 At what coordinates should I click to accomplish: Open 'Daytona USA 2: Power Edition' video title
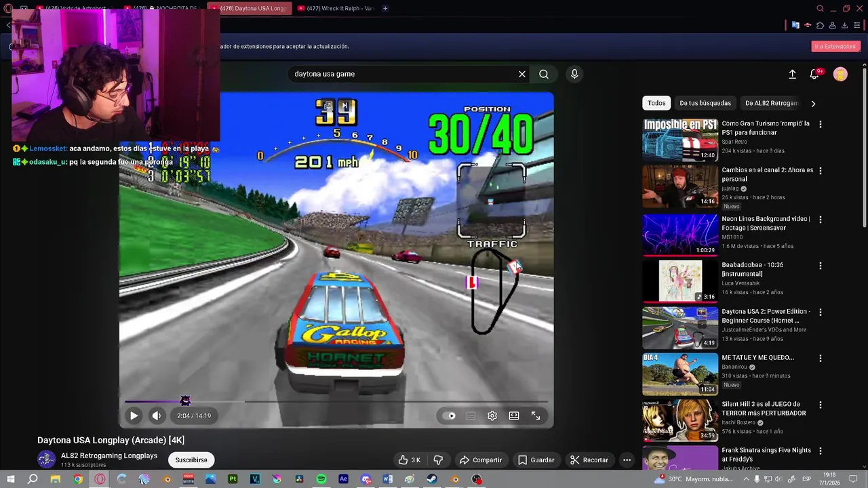click(766, 316)
